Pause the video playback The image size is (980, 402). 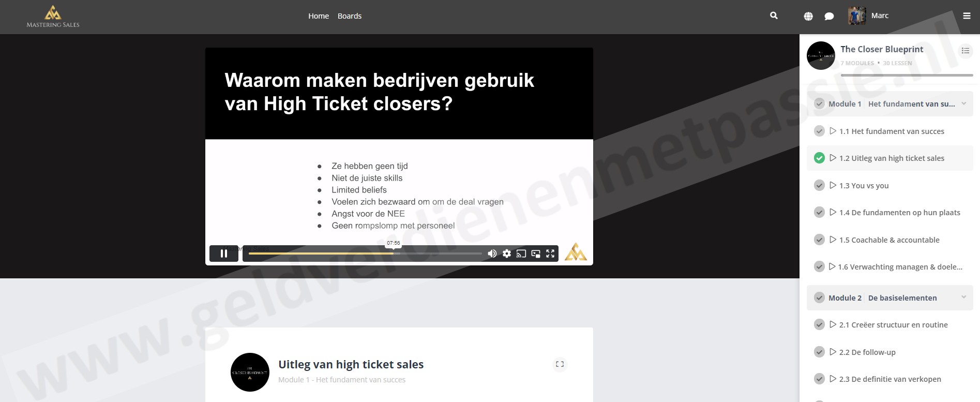pos(223,254)
